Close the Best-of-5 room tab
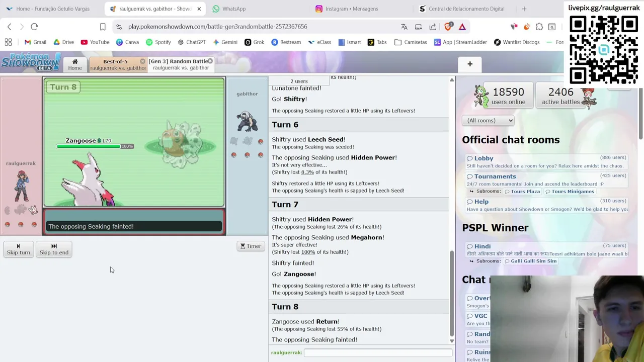This screenshot has width=644, height=362. 142,61
